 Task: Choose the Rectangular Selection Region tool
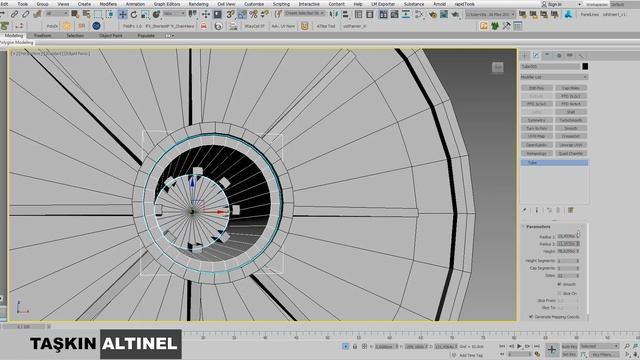pos(98,15)
